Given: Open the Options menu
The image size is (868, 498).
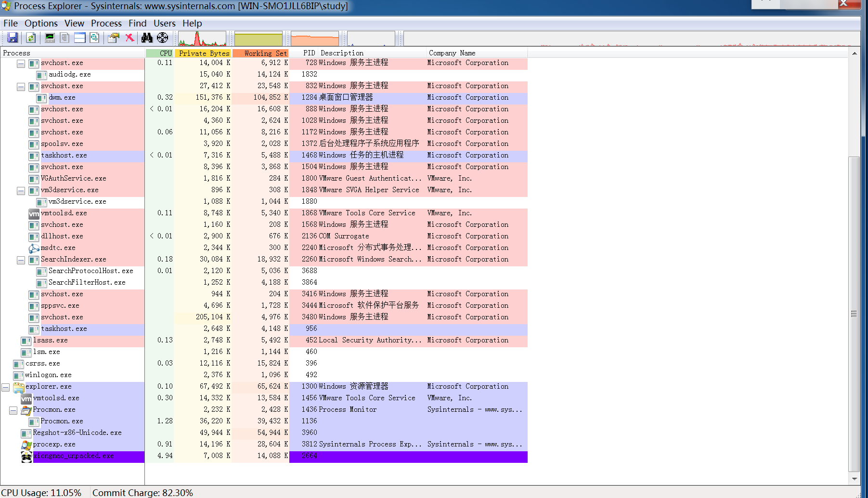Looking at the screenshot, I should 41,23.
